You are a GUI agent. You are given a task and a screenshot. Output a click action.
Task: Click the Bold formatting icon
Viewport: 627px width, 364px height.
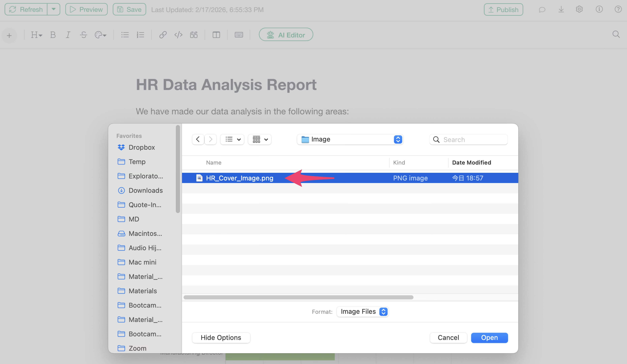[x=53, y=35]
